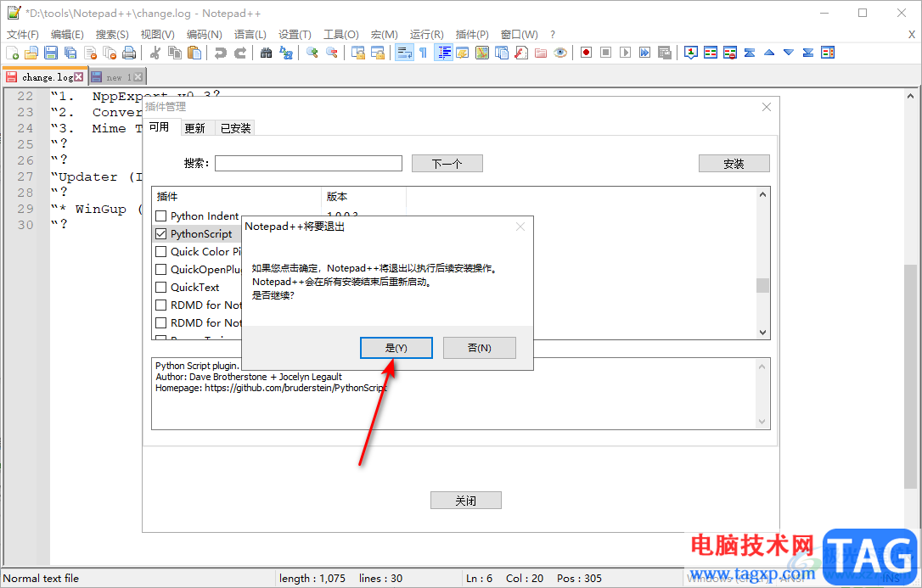Click the 版本 column header
922x588 pixels.
tap(363, 196)
